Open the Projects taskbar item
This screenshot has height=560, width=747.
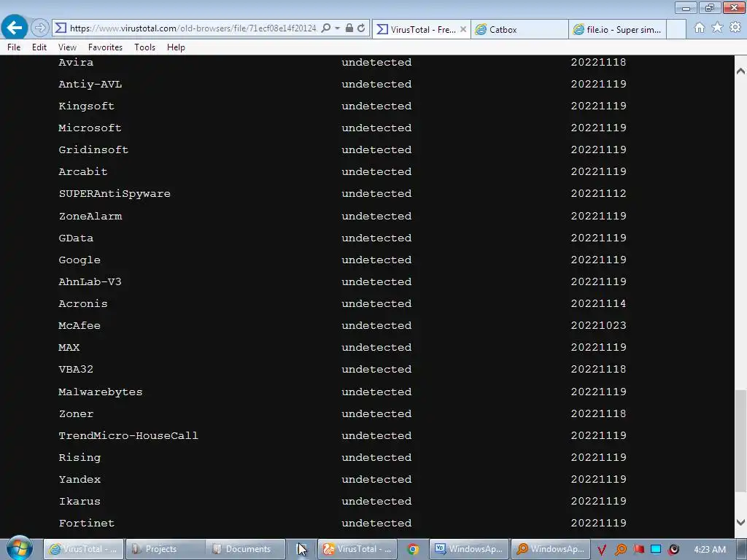pos(166,549)
